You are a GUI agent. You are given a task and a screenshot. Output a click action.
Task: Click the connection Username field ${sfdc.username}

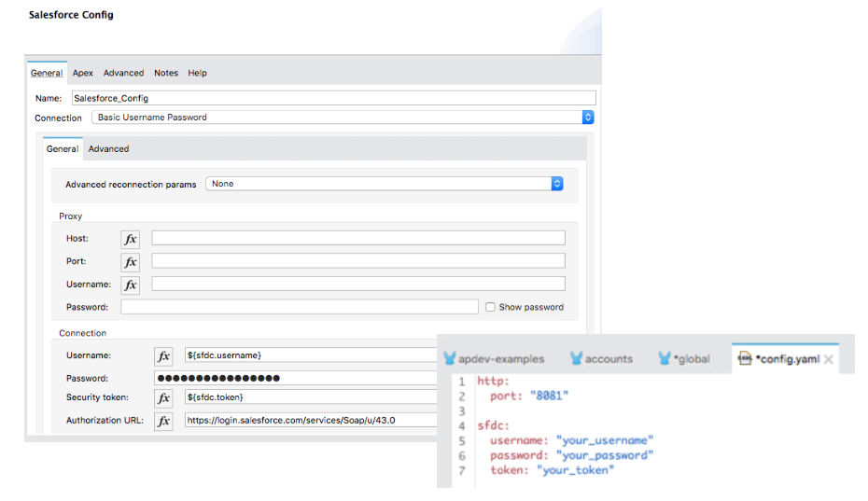click(x=311, y=355)
